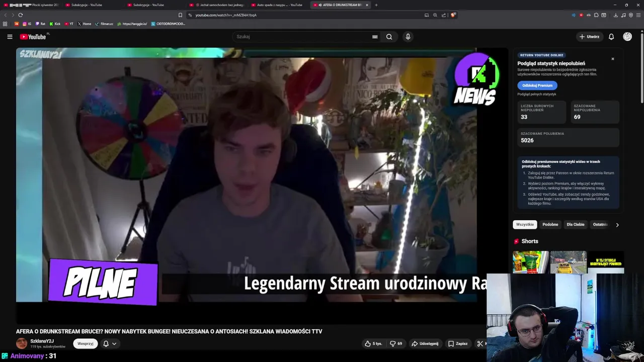644x362 pixels.
Task: Open the Kick bookmark
Action: (55, 24)
